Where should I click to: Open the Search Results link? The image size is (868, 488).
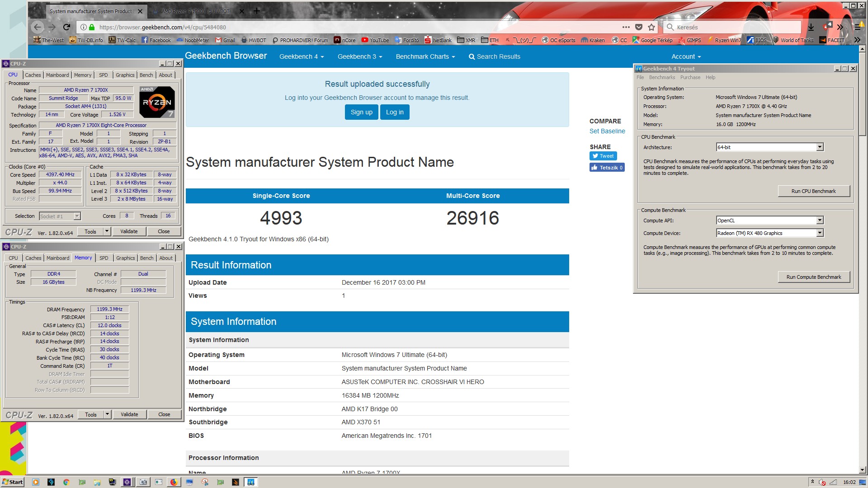(494, 56)
